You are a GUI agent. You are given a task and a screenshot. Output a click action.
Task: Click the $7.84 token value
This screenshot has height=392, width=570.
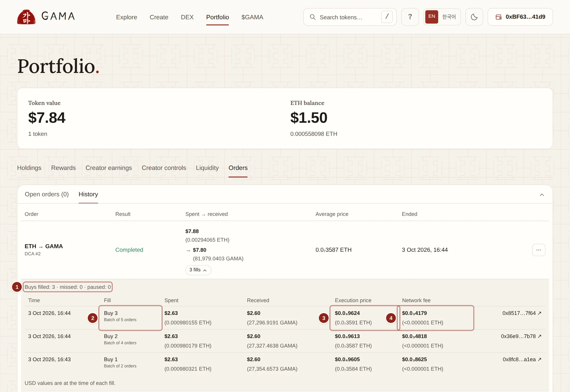coord(47,118)
